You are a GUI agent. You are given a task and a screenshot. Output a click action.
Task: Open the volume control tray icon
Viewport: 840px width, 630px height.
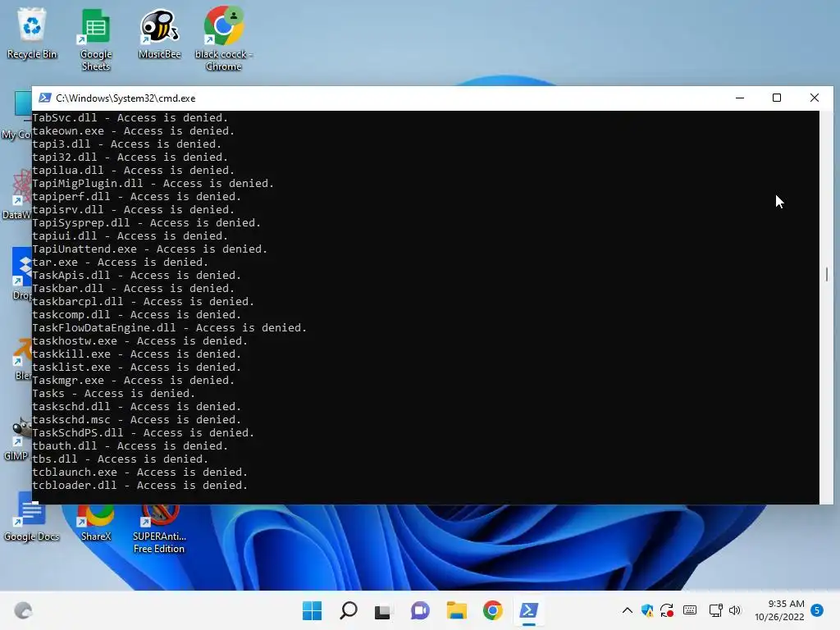pos(735,610)
